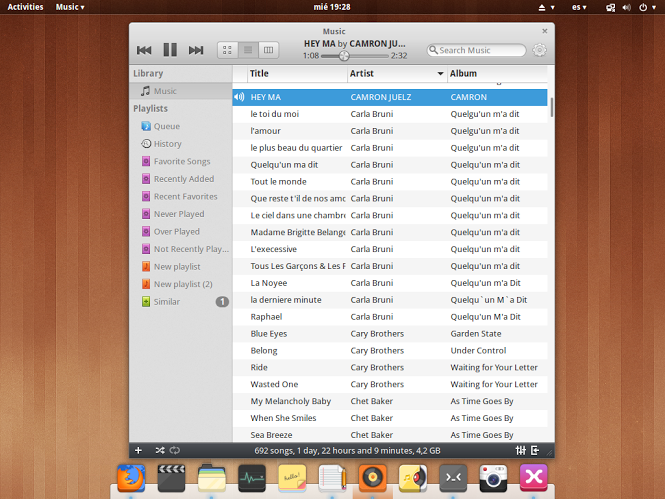Screen dimensions: 665x499
Task: Select the song Raphael
Action: (390, 317)
